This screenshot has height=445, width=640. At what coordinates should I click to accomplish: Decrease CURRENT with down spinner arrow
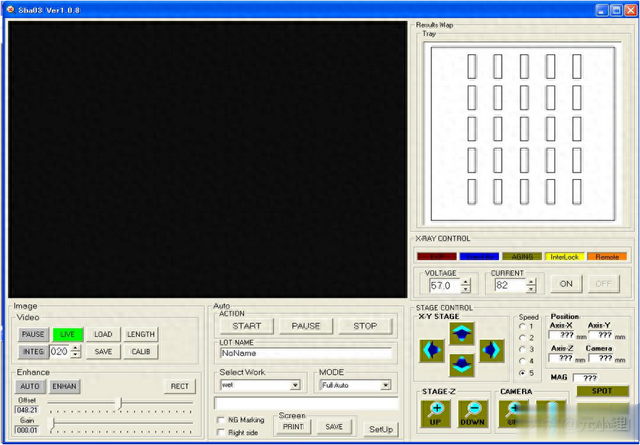[x=531, y=289]
